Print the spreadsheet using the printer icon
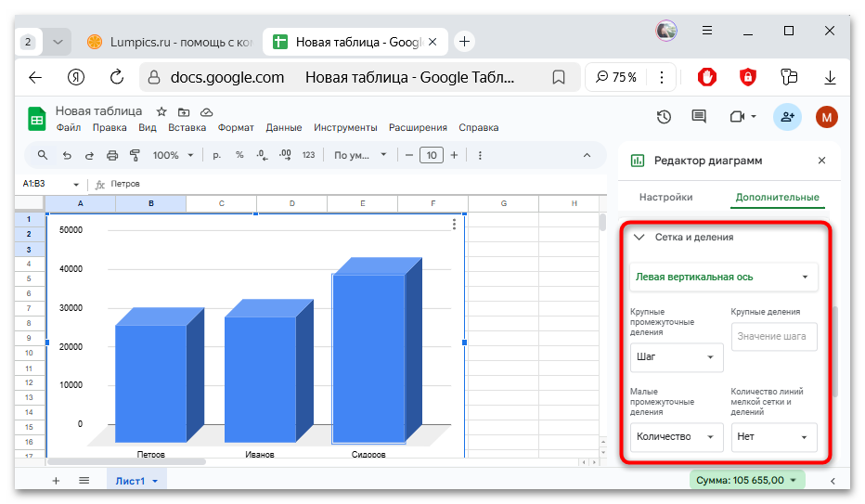 pyautogui.click(x=112, y=155)
